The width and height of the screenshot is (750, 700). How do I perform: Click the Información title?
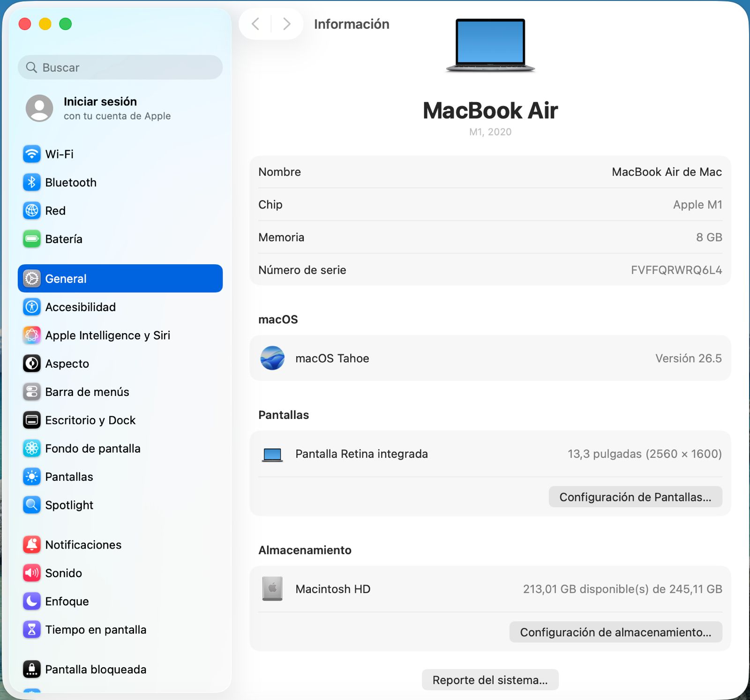(x=352, y=24)
